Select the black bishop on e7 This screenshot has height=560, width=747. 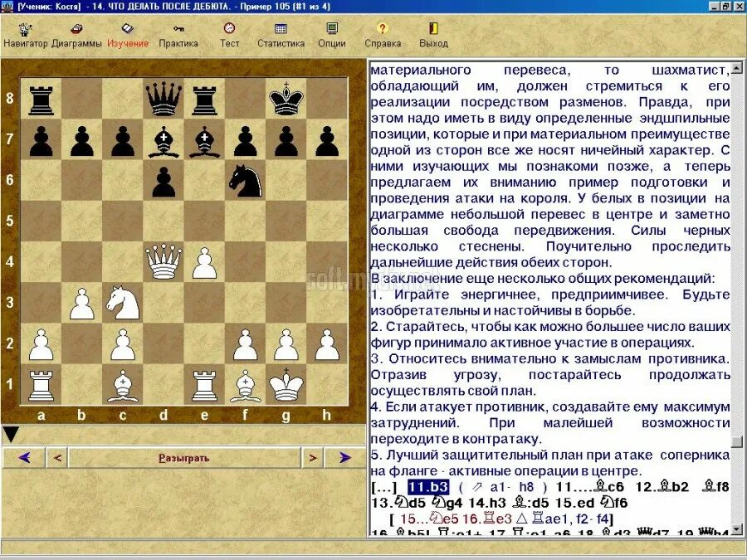click(x=204, y=139)
